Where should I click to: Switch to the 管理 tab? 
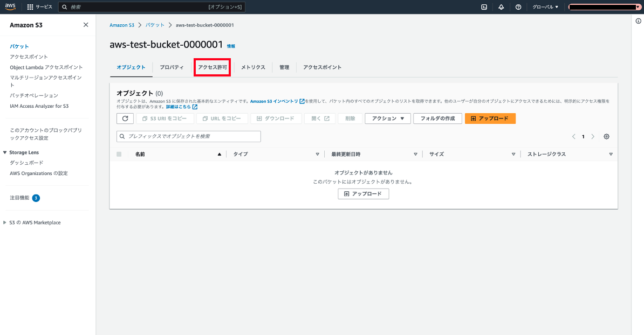284,67
